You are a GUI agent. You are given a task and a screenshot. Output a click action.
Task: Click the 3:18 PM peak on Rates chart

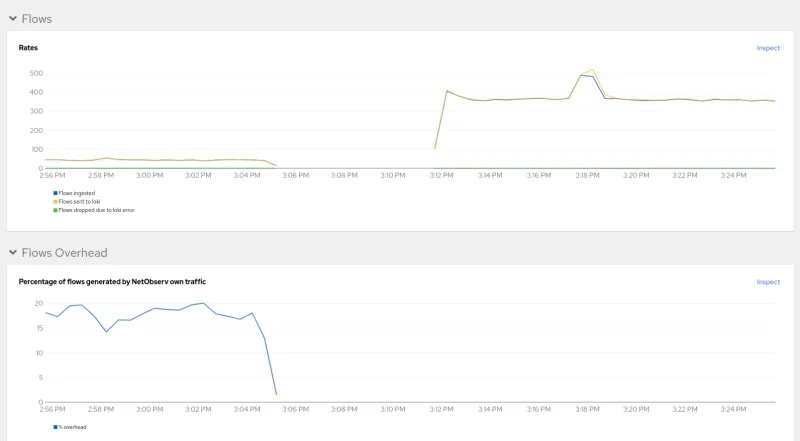click(592, 70)
